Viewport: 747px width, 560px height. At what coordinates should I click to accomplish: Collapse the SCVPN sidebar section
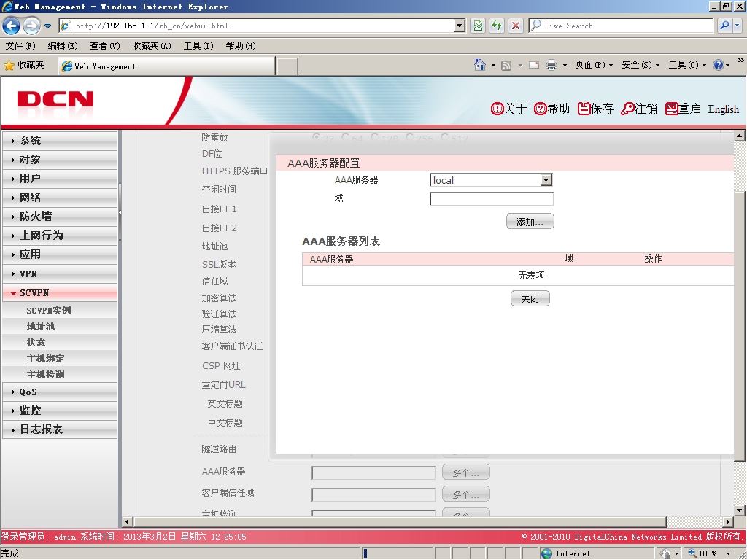point(60,293)
